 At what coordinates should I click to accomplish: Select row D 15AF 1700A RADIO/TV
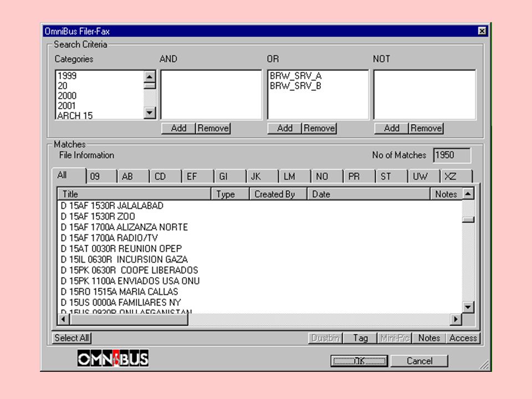pyautogui.click(x=260, y=238)
